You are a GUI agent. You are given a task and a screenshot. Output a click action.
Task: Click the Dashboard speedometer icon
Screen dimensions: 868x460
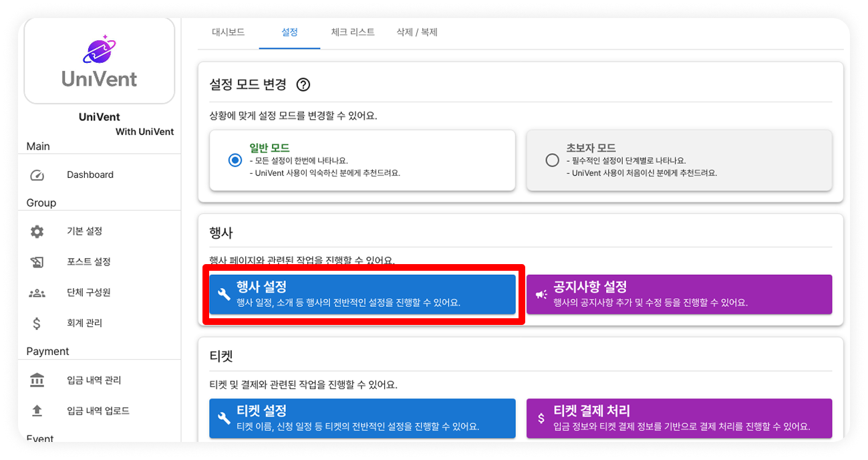pyautogui.click(x=37, y=175)
